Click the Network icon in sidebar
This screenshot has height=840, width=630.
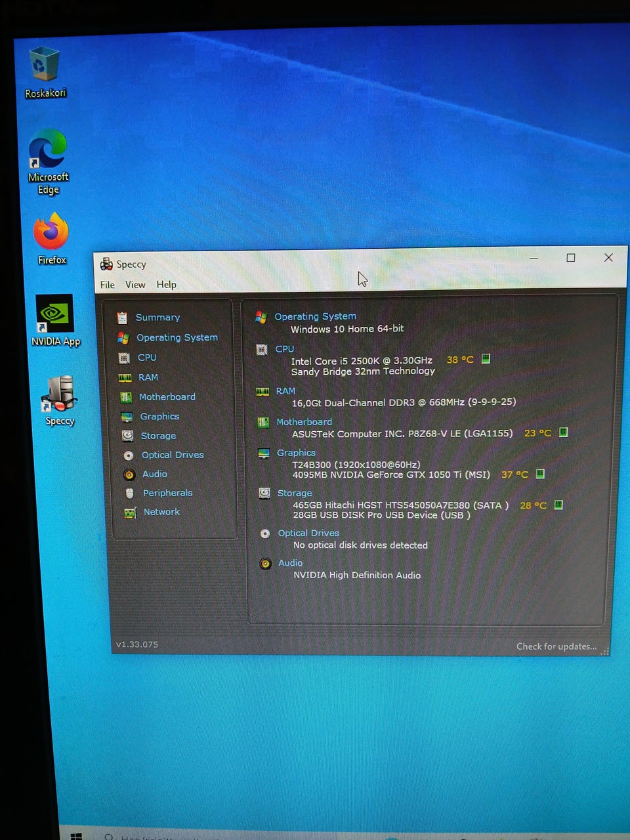130,513
